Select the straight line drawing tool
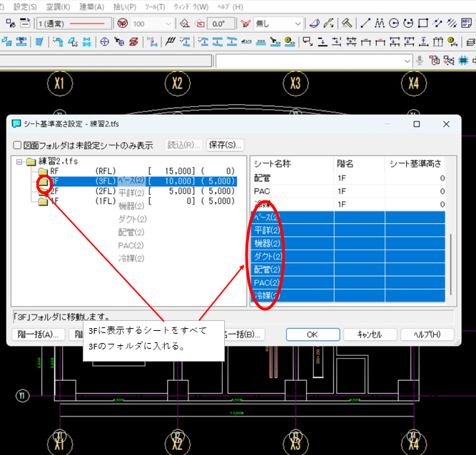Viewport: 476px width, 455px height. point(365,23)
